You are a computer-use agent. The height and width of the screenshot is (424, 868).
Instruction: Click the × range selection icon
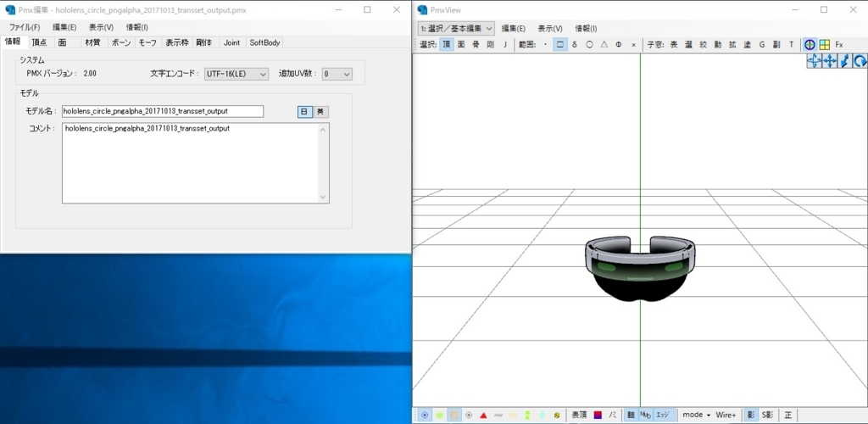point(633,45)
